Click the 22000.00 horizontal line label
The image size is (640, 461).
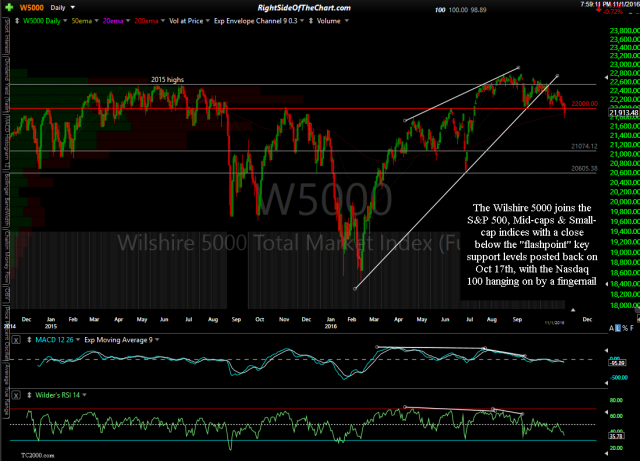pyautogui.click(x=584, y=104)
